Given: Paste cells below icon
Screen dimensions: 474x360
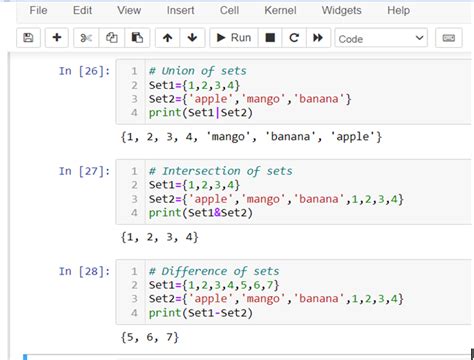Looking at the screenshot, I should (137, 38).
